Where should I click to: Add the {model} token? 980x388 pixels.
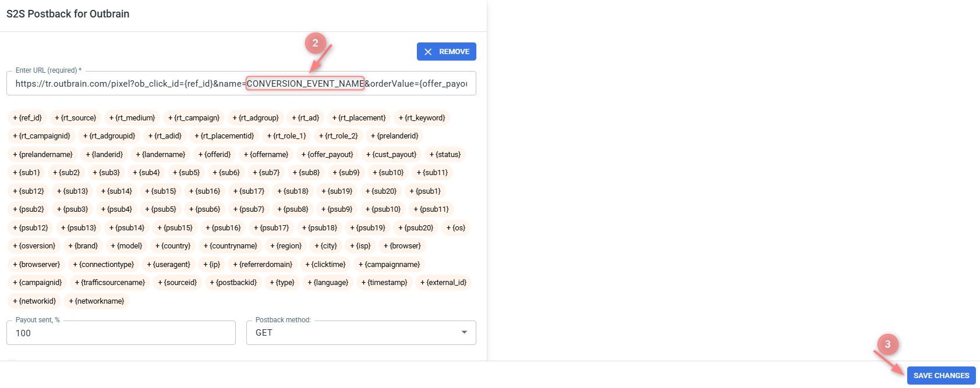(x=126, y=246)
